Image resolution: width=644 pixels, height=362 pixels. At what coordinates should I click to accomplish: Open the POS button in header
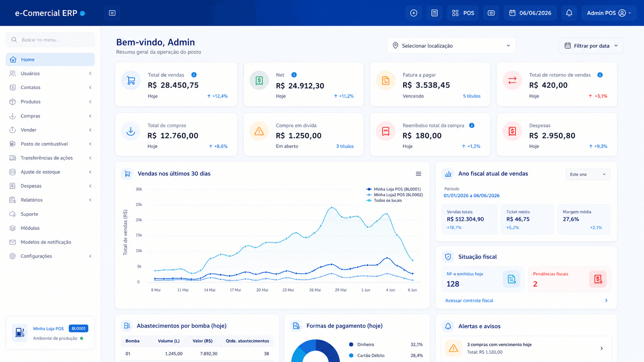tap(463, 13)
